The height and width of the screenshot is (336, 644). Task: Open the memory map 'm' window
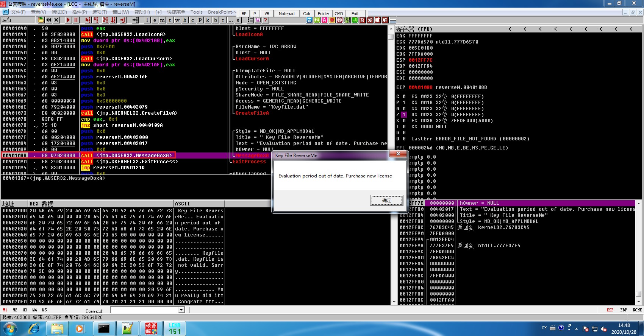click(x=162, y=20)
